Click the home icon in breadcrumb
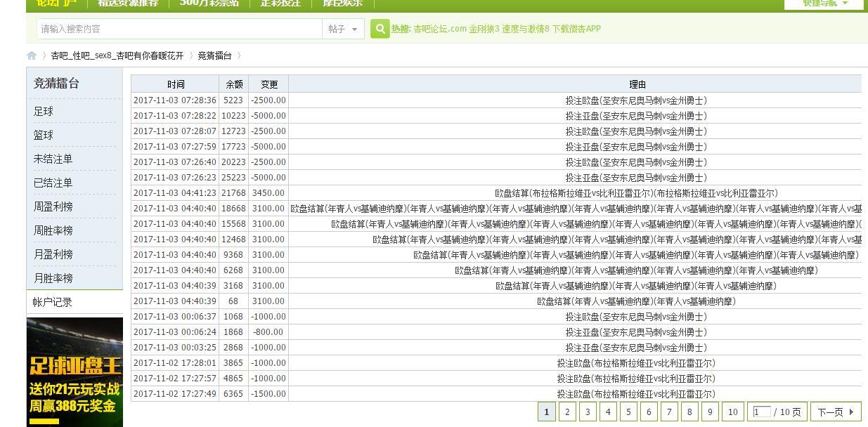 32,56
